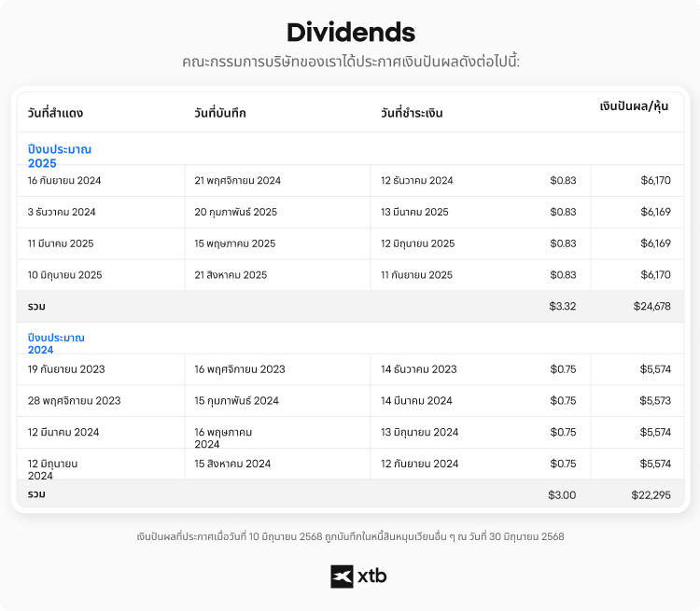Click the 15 กุมภาพันธ์ 2024 cell
This screenshot has width=700, height=611.
click(x=237, y=401)
